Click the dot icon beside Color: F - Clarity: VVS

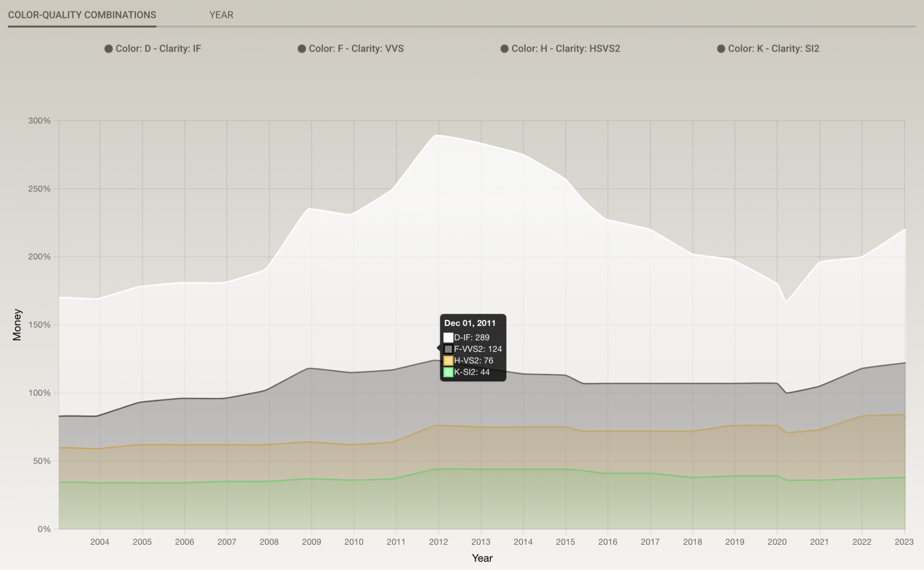click(302, 49)
